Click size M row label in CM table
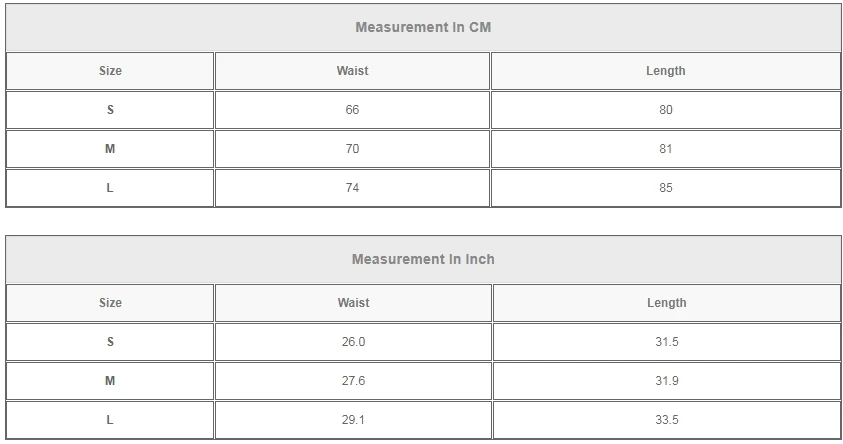 (x=110, y=149)
